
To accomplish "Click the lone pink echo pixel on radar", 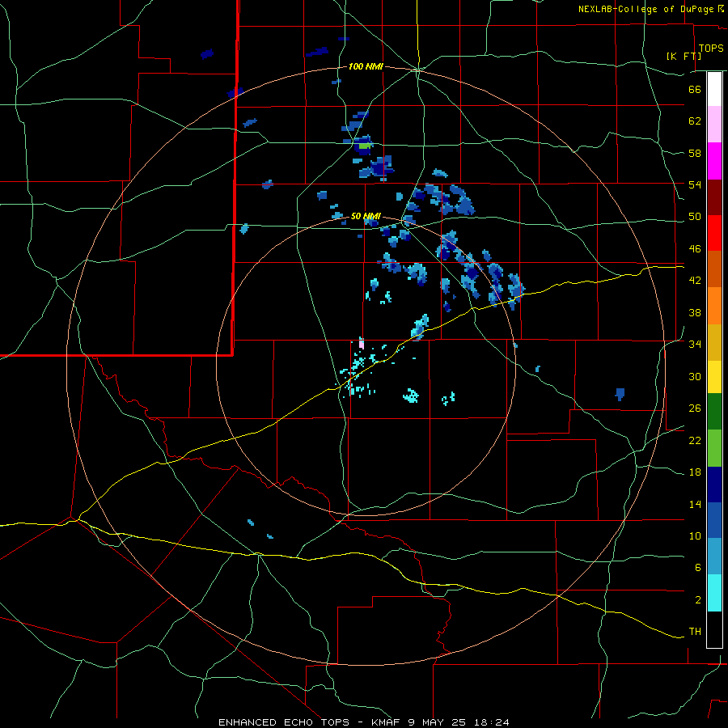I will pyautogui.click(x=362, y=343).
